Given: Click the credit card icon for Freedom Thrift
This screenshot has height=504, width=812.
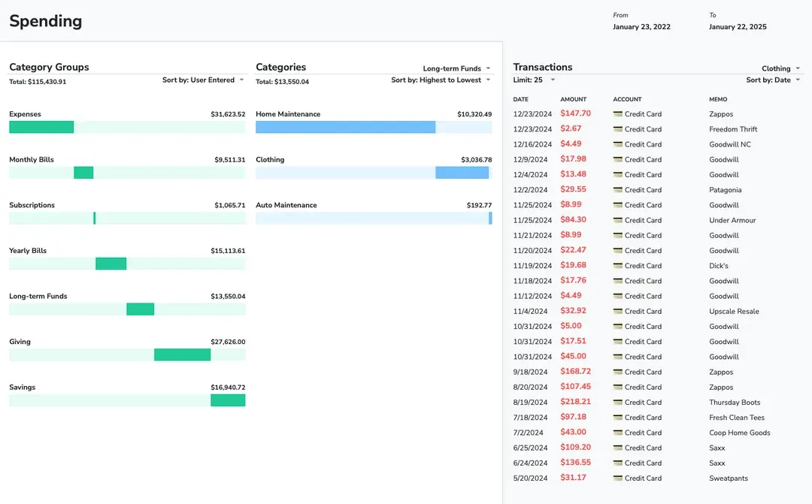Looking at the screenshot, I should pos(618,129).
